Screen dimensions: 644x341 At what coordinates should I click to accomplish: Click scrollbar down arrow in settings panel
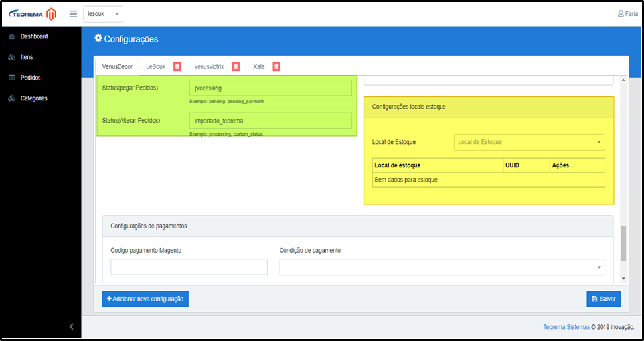623,279
